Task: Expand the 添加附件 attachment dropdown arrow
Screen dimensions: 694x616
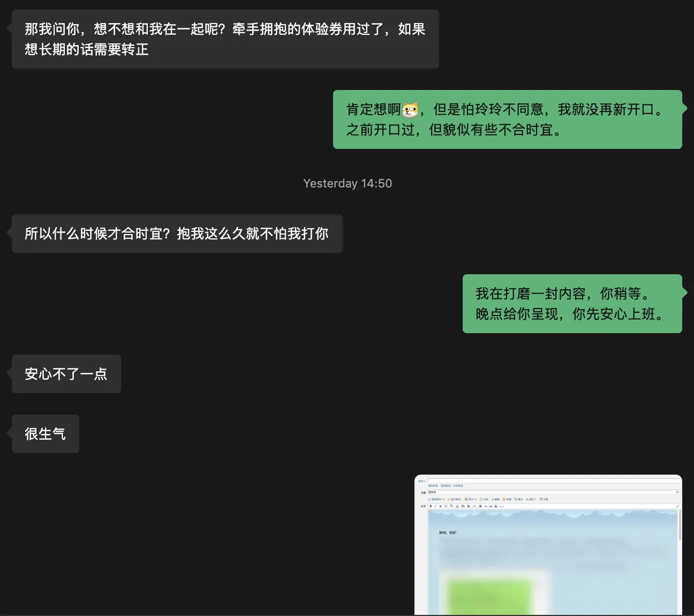Action: [x=443, y=499]
